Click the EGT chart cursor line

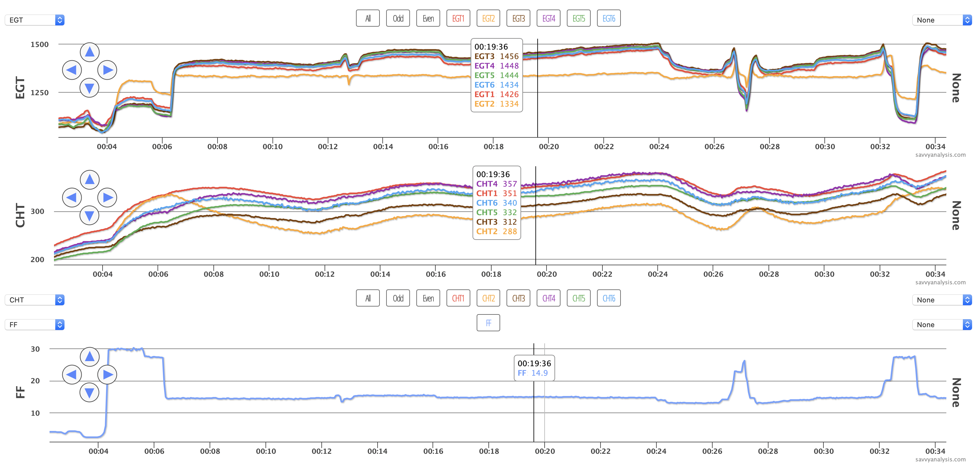(537, 87)
